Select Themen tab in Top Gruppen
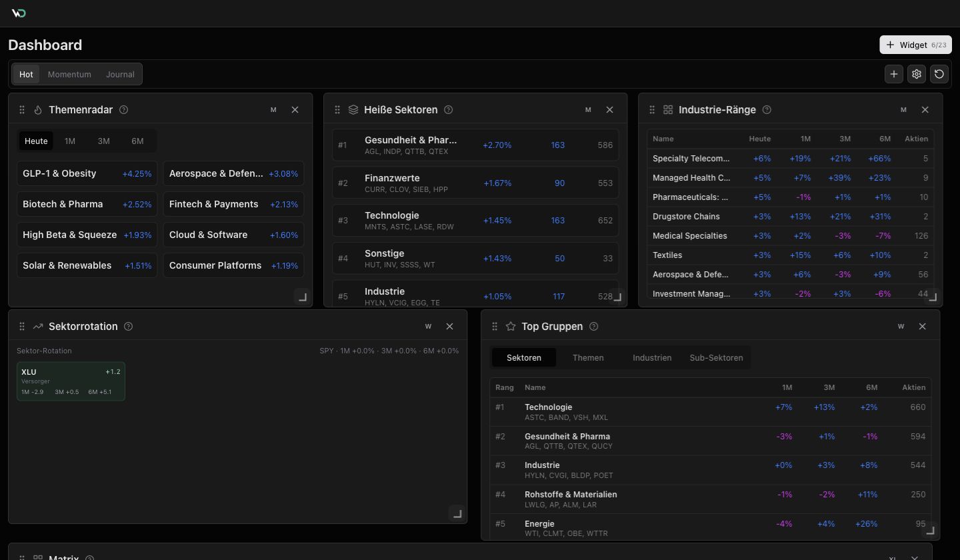Image resolution: width=960 pixels, height=560 pixels. (x=588, y=357)
